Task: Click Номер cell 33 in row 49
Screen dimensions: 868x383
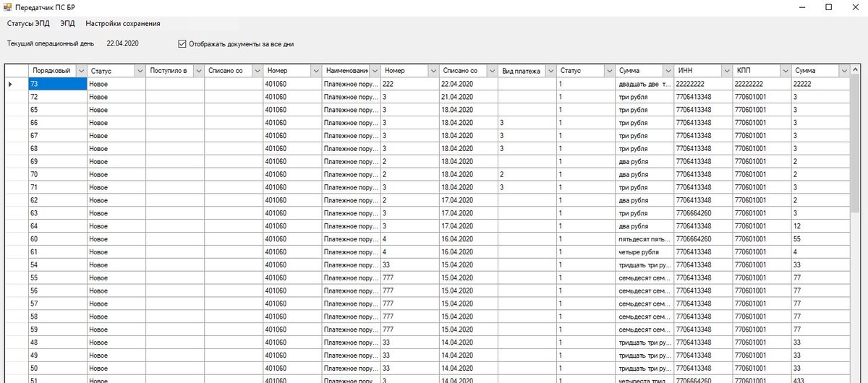Action: [x=409, y=356]
